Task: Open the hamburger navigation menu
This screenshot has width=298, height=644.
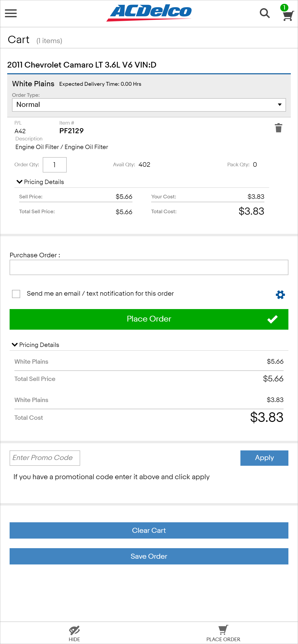Action: click(11, 13)
